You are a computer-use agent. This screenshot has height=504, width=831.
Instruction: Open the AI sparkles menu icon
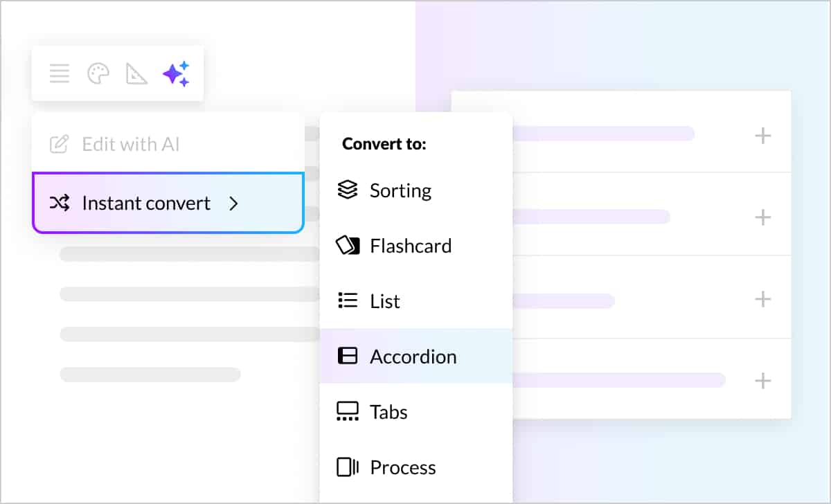176,73
